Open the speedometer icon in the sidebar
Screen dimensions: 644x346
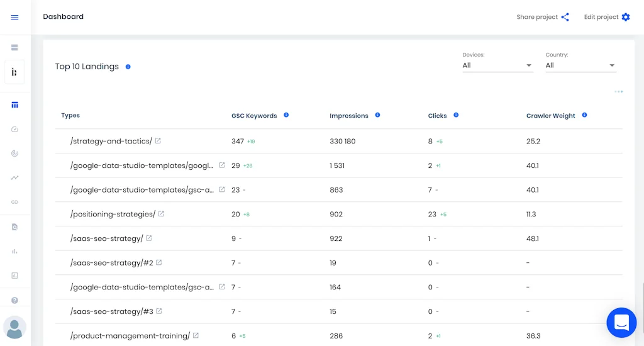[15, 130]
